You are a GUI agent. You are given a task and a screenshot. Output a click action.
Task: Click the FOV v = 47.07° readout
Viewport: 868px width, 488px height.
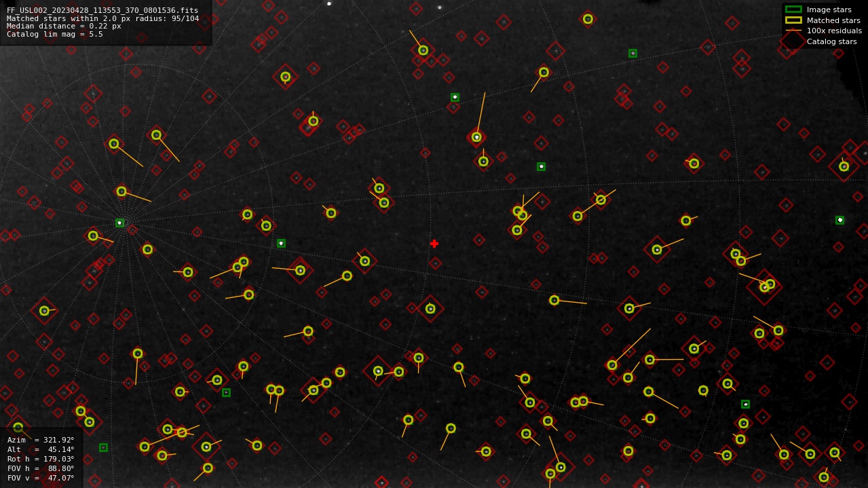41,478
